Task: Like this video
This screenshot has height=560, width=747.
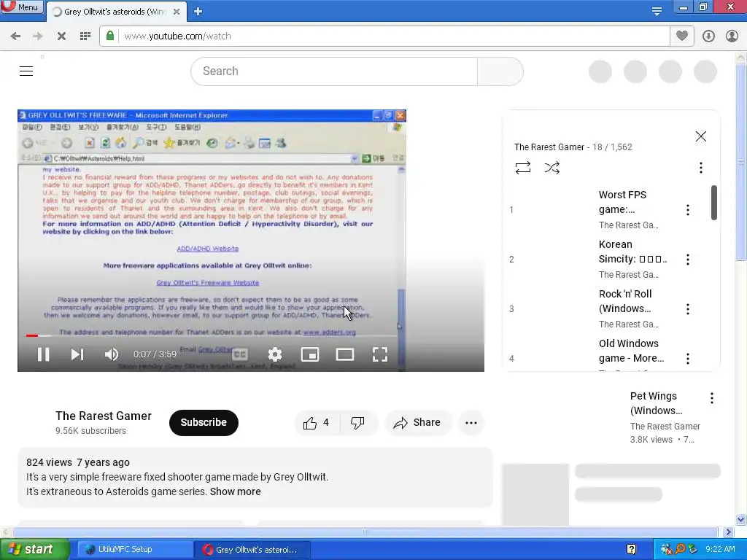Action: point(318,422)
